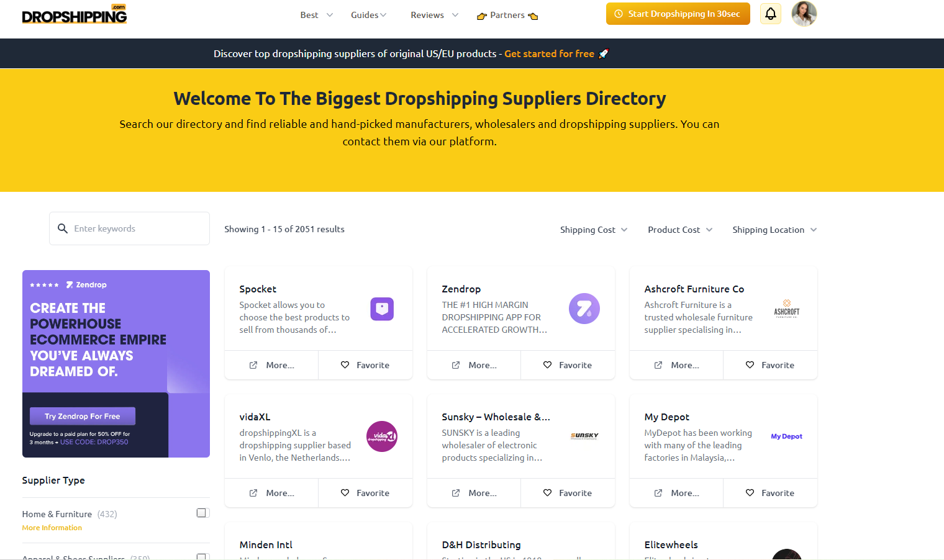
Task: Click external link icon on Spocket card
Action: tap(253, 365)
